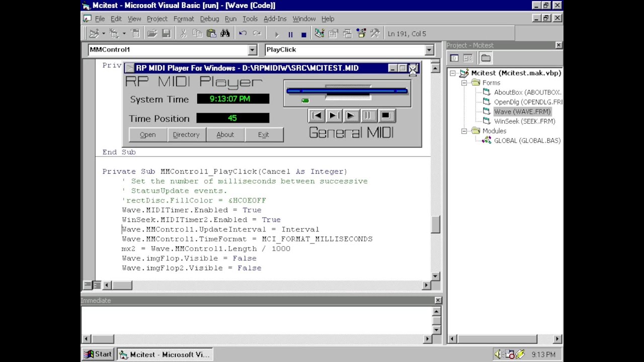Click the Directory button in MIDI Player
Viewport: 644px width, 362px height.
pyautogui.click(x=186, y=135)
